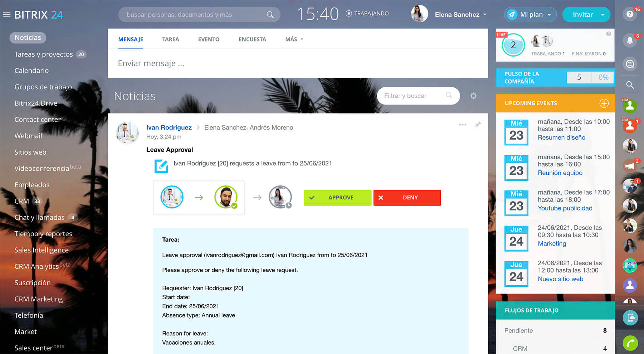This screenshot has height=354, width=644.
Task: Open the post's three-dot options menu
Action: click(463, 125)
